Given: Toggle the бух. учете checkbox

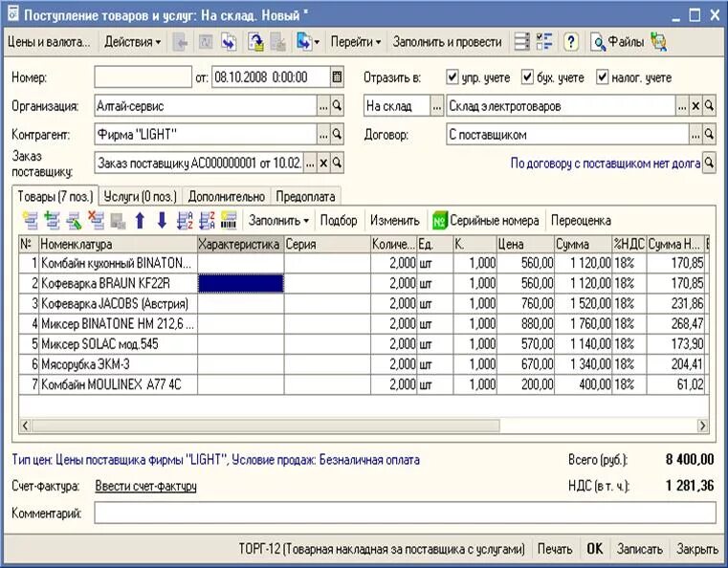Looking at the screenshot, I should (527, 77).
